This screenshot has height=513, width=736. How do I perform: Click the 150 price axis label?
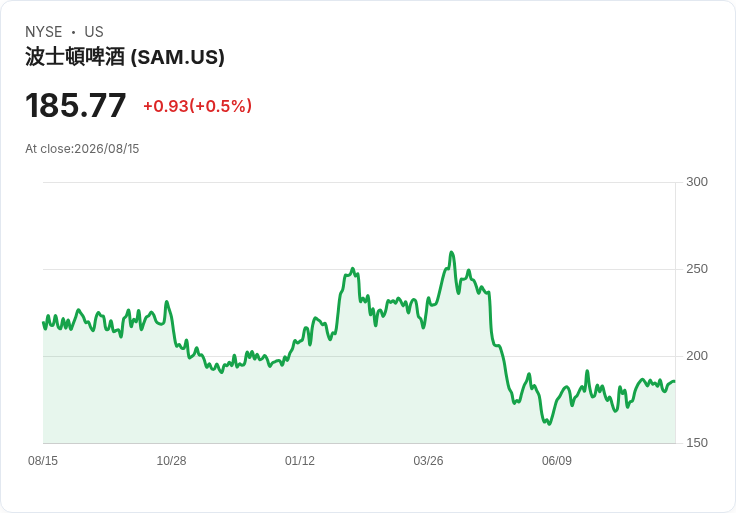tap(697, 443)
